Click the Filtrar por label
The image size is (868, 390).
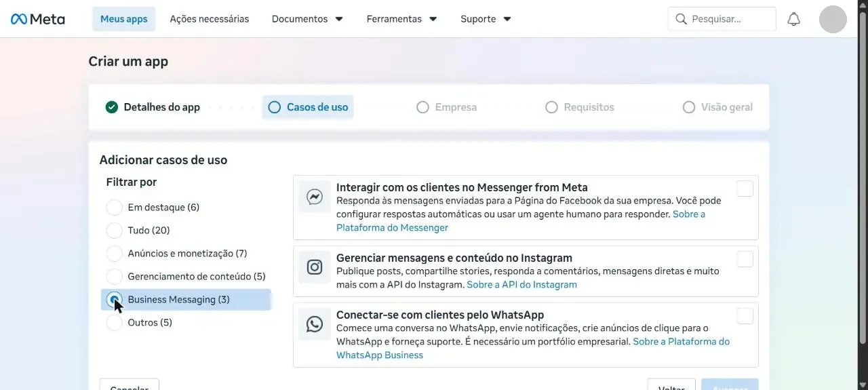click(132, 182)
